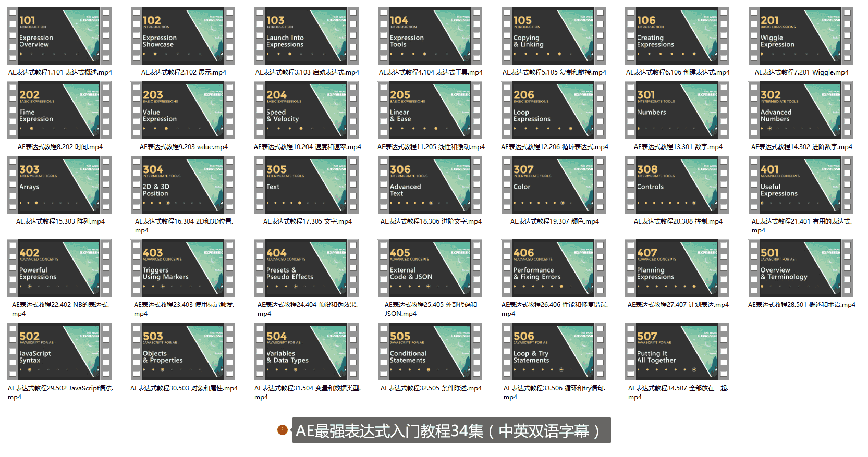The width and height of the screenshot is (868, 457).
Task: Click the 308 Controls video thumbnail
Action: tap(677, 185)
